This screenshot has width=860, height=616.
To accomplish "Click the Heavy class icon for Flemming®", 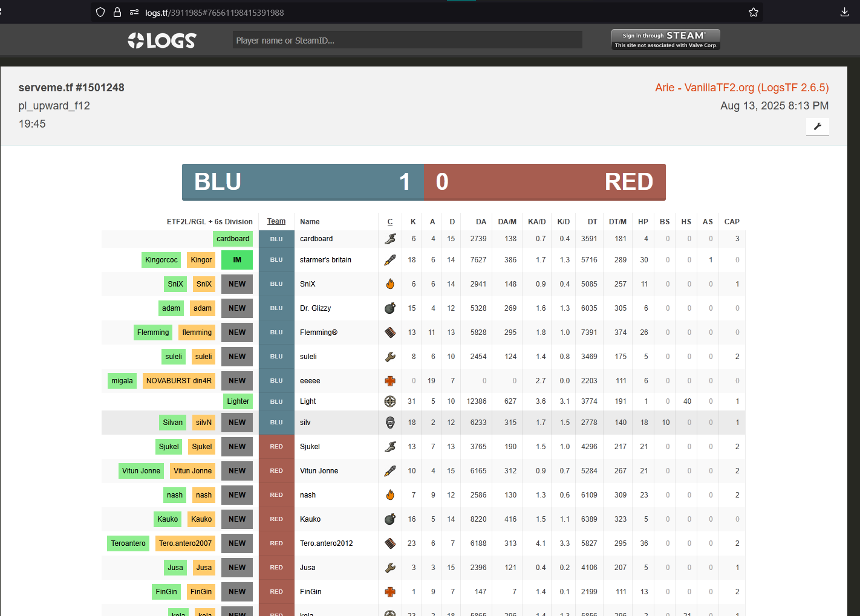I will pos(390,332).
